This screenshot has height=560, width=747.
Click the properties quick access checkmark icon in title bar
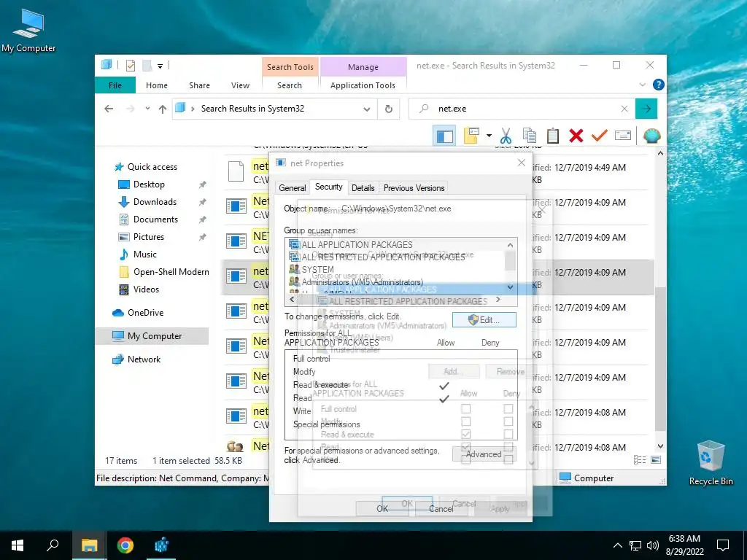pos(131,66)
